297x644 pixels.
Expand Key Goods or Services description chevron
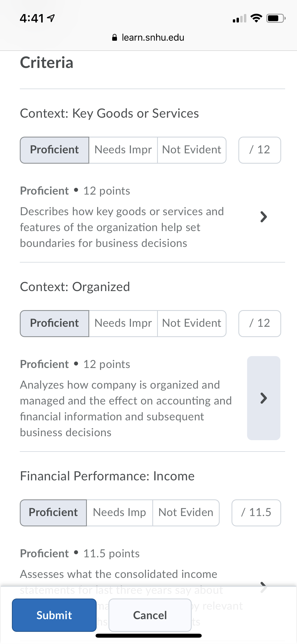(x=263, y=217)
